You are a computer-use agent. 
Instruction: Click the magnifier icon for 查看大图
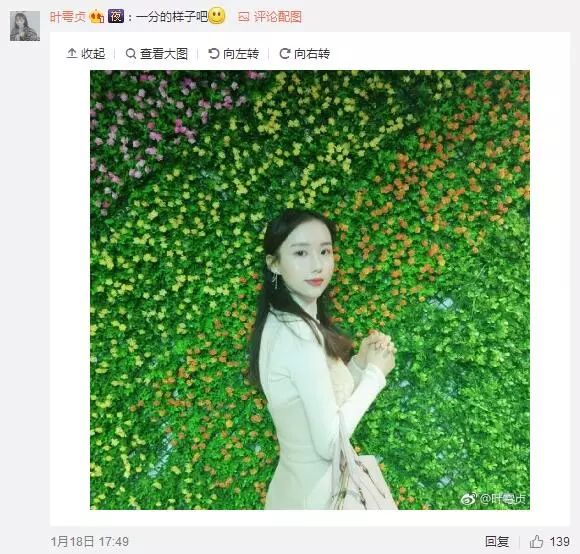click(131, 54)
